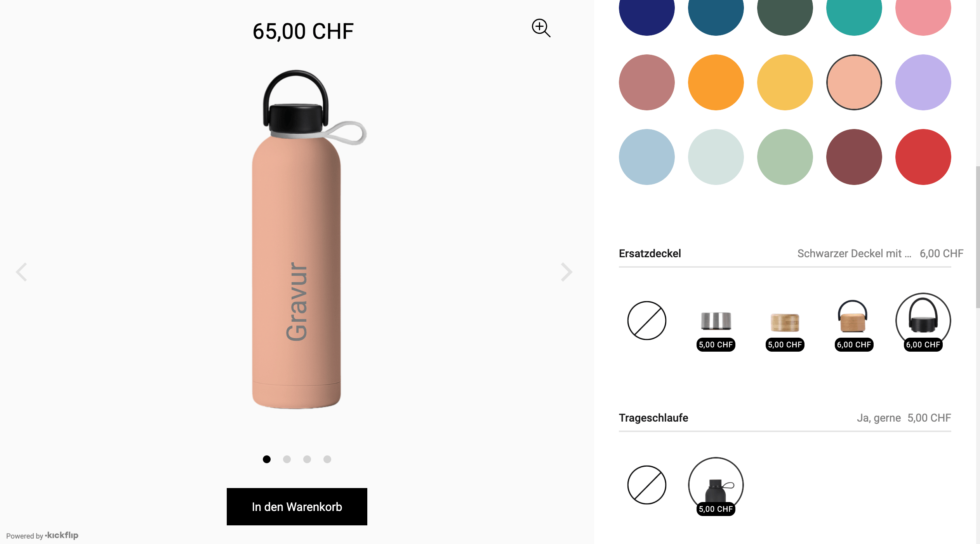The height and width of the screenshot is (544, 980).
Task: Choose no replacement lid option
Action: 647,321
